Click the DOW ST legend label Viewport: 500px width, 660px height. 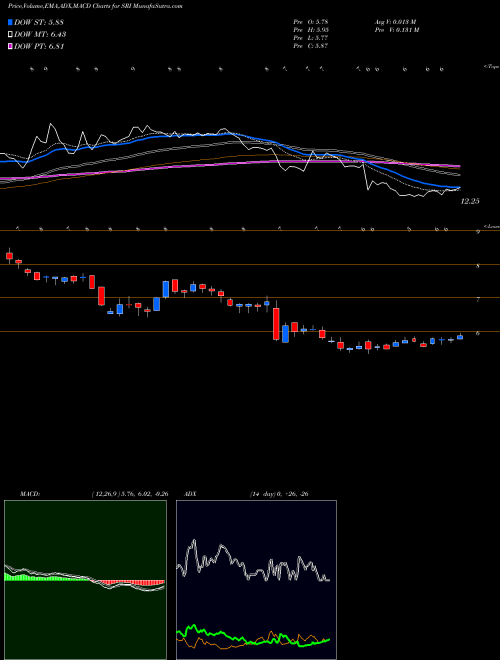[x=39, y=23]
